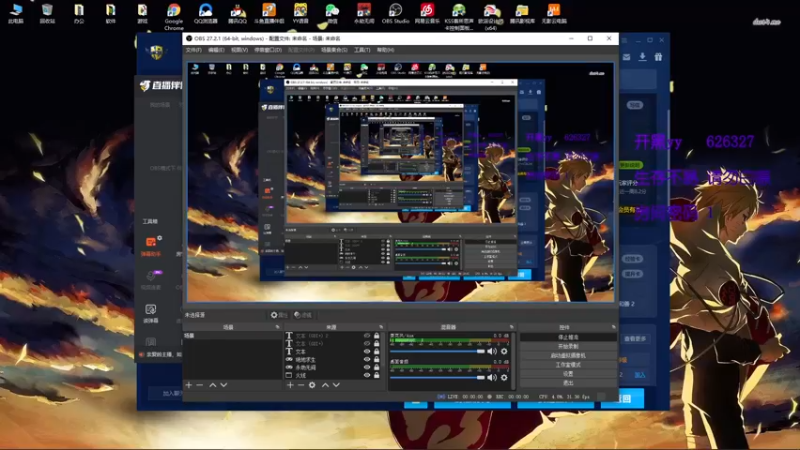Viewport: 800px width, 450px height.
Task: Open the 工具(T) menu
Action: (362, 50)
